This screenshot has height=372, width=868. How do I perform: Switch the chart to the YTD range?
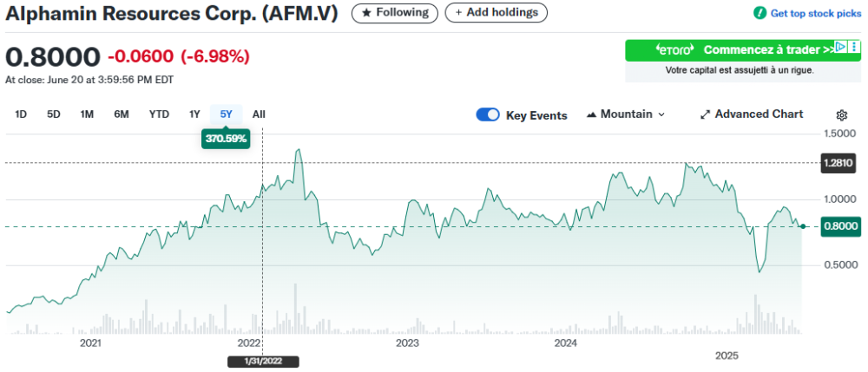point(159,114)
